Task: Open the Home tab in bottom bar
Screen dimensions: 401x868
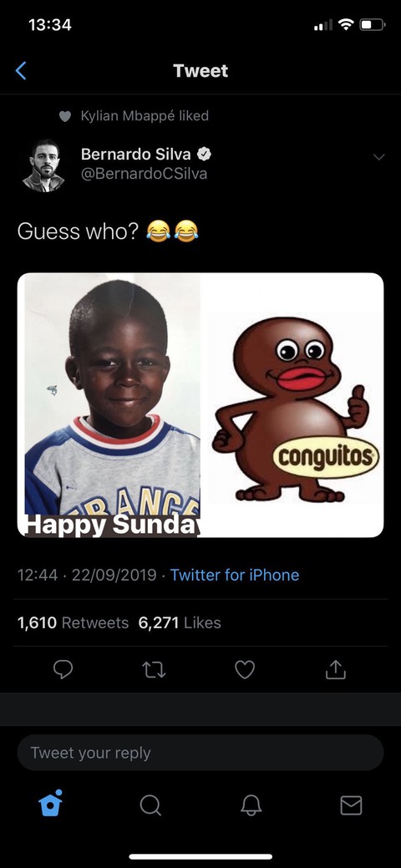Action: tap(50, 803)
